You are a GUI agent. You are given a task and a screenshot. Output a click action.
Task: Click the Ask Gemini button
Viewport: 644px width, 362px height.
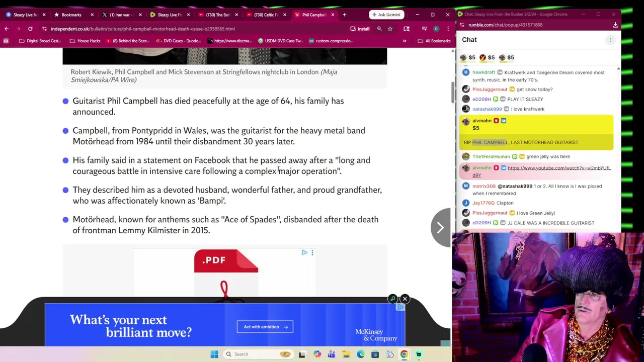387,15
